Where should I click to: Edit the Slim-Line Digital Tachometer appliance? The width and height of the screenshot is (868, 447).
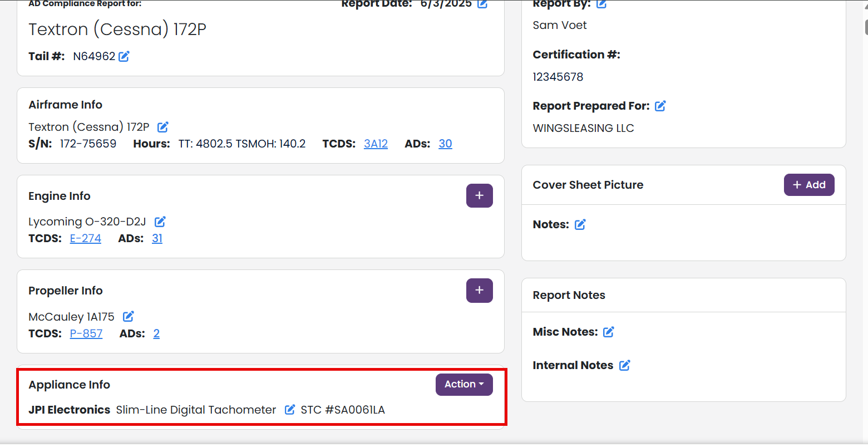pos(290,410)
